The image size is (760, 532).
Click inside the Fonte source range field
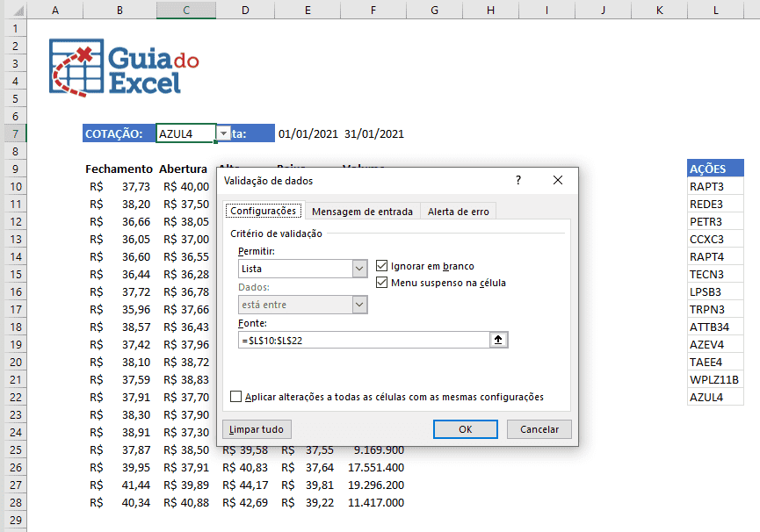point(362,340)
